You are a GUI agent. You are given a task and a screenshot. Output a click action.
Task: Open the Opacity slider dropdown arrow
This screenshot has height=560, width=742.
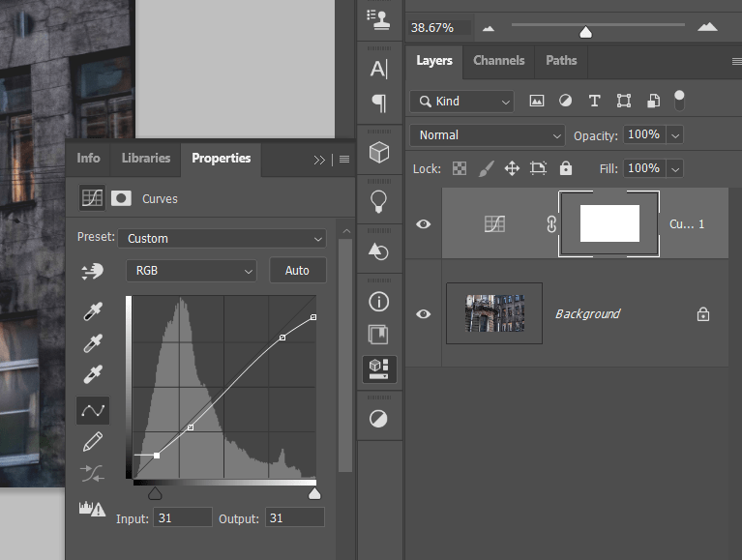pyautogui.click(x=675, y=135)
